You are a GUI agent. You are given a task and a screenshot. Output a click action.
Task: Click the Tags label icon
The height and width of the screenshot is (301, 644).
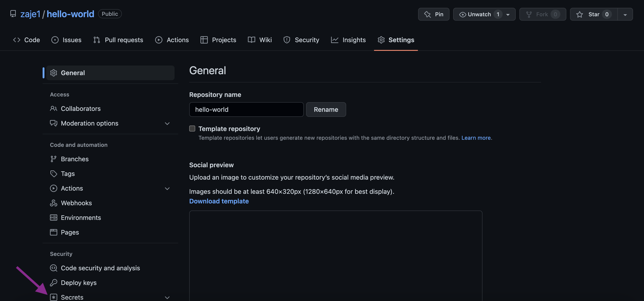[x=54, y=174]
